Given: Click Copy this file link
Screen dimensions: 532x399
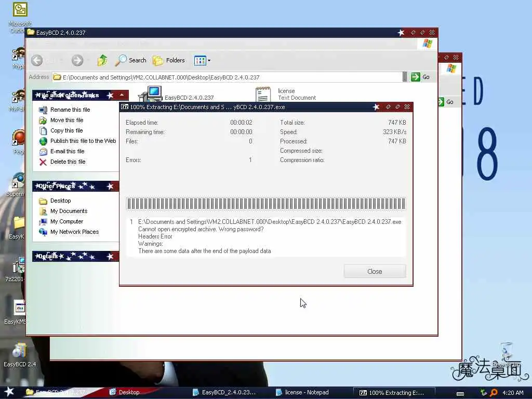Looking at the screenshot, I should (x=66, y=130).
